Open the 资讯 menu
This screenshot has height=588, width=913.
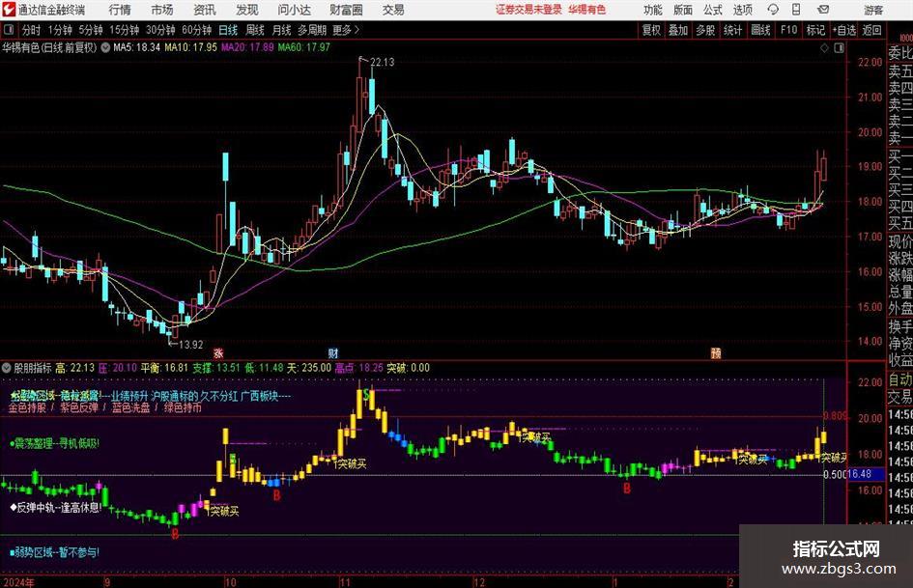click(x=205, y=10)
